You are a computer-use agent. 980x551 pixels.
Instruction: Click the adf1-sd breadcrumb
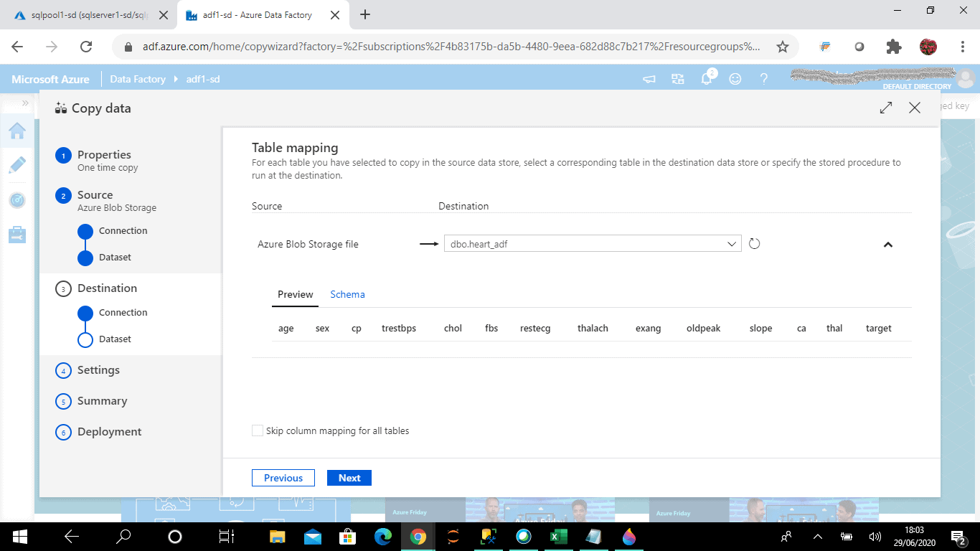pos(203,79)
